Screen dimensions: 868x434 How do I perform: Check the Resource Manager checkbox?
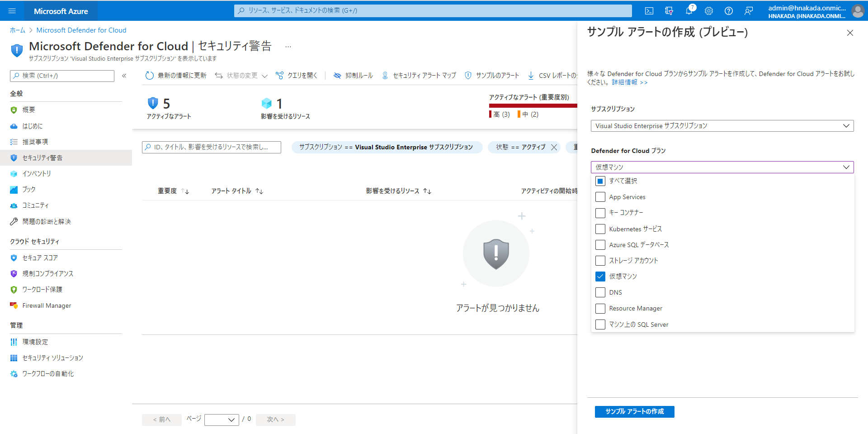click(600, 308)
